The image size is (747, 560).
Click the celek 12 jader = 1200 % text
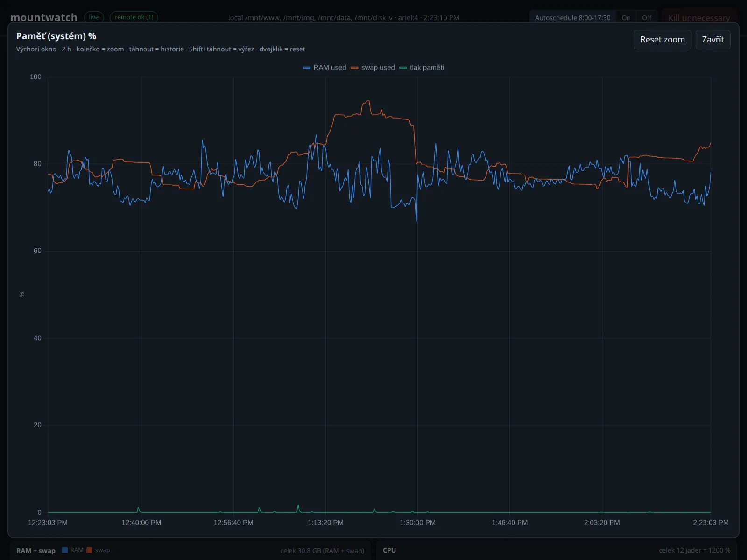click(x=695, y=551)
